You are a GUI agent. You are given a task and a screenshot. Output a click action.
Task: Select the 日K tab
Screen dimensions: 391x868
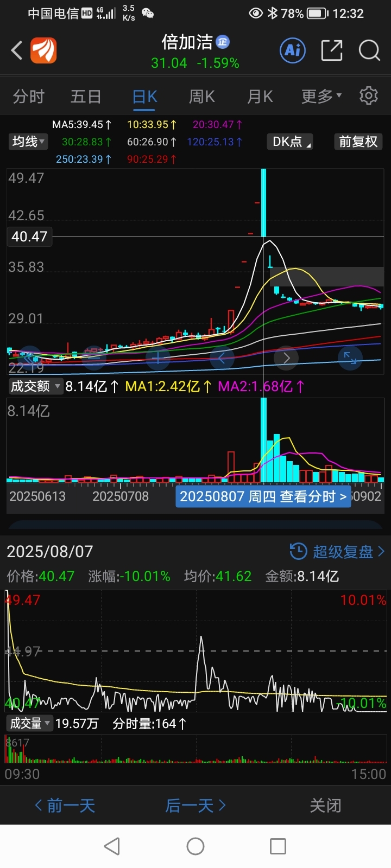pyautogui.click(x=145, y=97)
